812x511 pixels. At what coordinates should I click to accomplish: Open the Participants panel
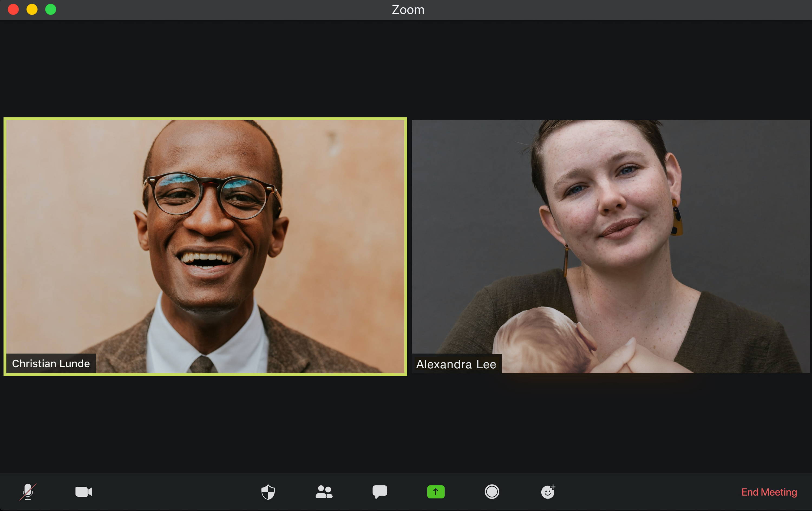(324, 492)
